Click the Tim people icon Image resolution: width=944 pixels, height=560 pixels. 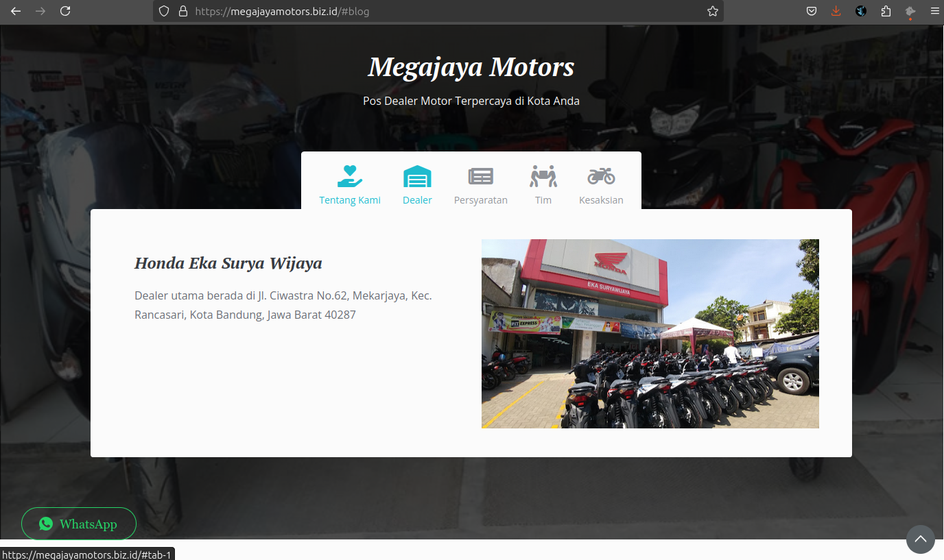pos(543,176)
